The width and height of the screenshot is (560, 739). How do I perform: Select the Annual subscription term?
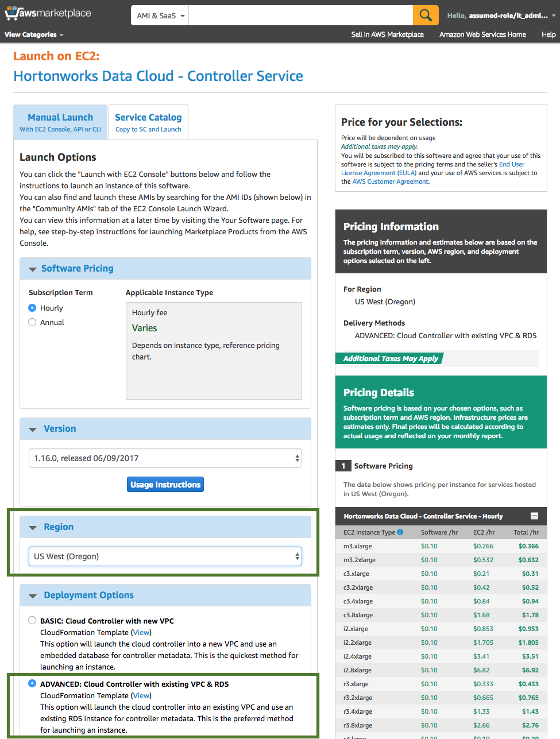coord(33,322)
